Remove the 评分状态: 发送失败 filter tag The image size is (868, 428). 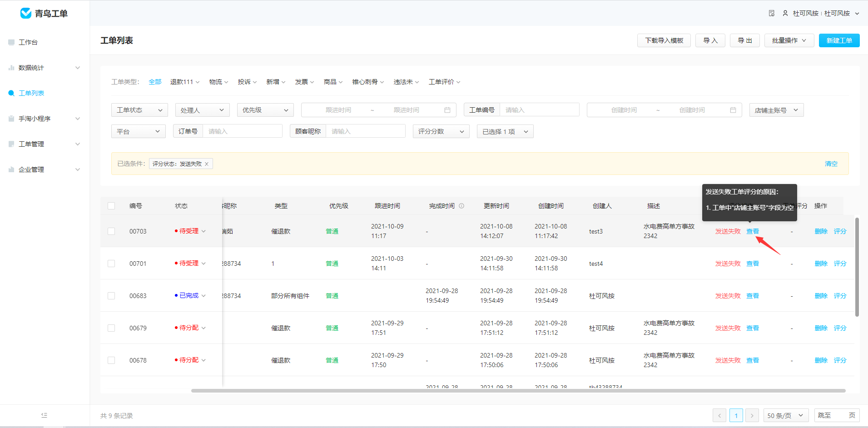pyautogui.click(x=207, y=164)
